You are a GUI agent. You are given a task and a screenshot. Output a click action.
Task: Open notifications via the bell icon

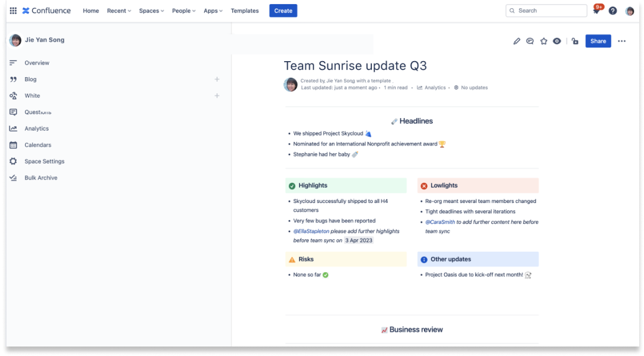point(595,10)
